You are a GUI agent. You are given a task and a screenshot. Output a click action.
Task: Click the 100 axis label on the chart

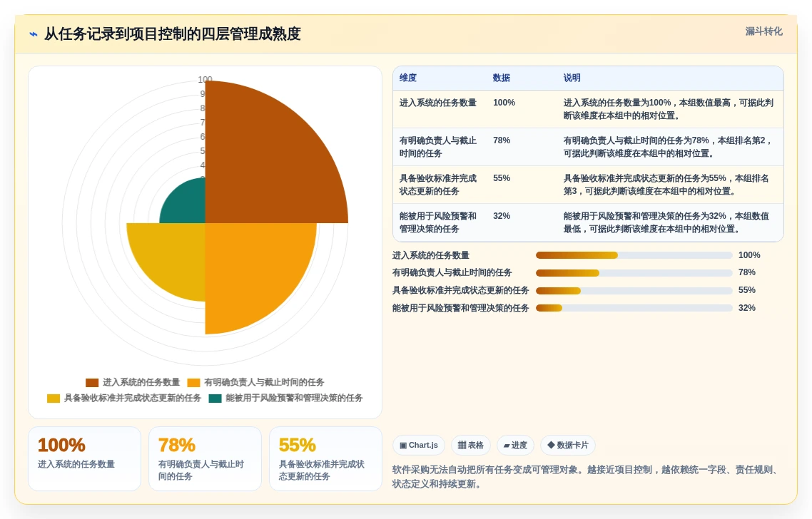click(205, 79)
